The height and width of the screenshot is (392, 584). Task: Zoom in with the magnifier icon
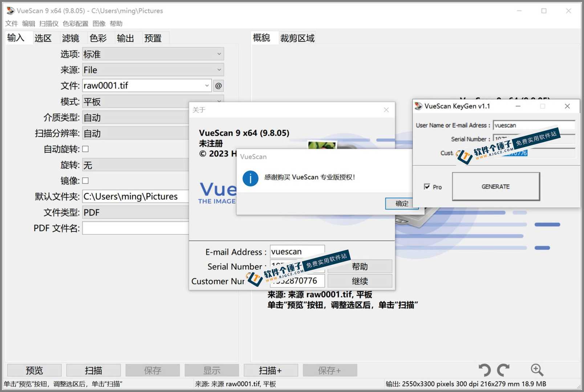[x=537, y=370]
